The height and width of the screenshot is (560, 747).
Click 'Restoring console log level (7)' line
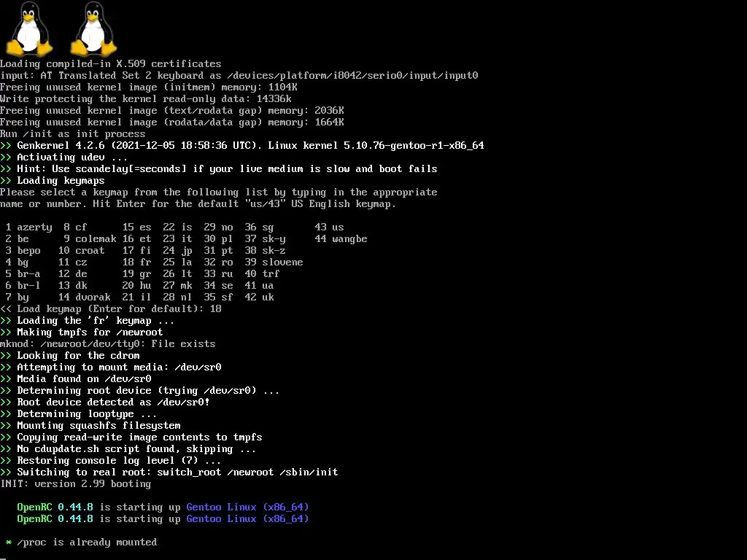[x=111, y=461]
